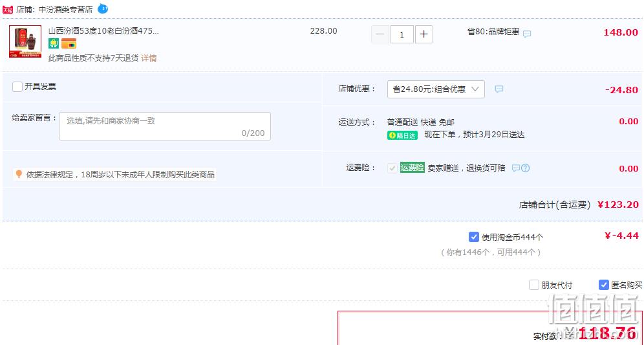This screenshot has width=644, height=345.
Task: Decrease quantity with the minus button
Action: 380,34
